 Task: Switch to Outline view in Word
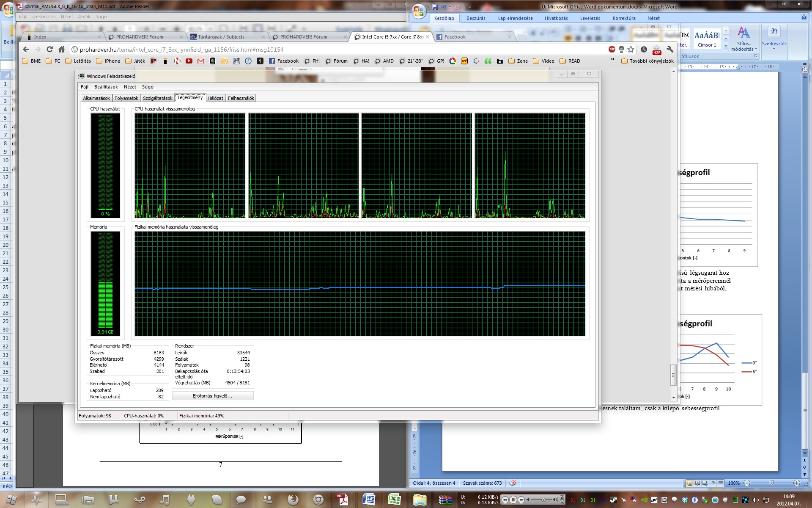click(713, 483)
